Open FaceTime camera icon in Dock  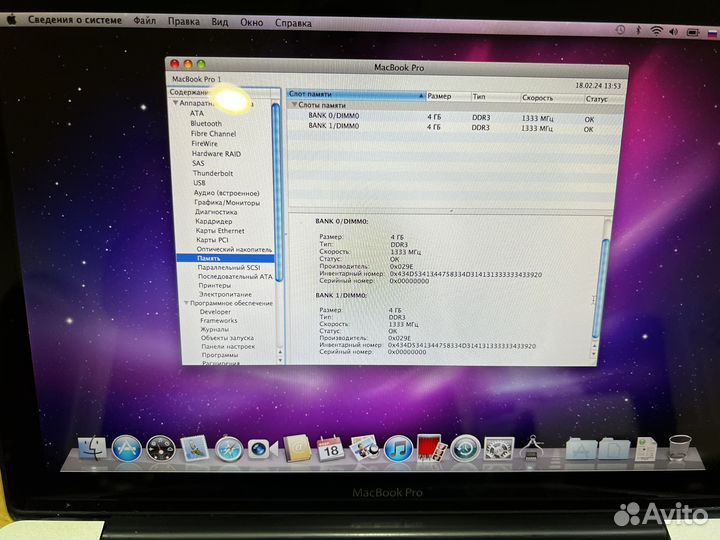[263, 449]
